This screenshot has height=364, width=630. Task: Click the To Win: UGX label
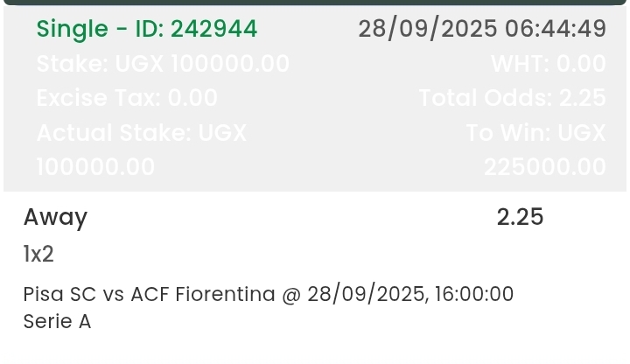[535, 133]
